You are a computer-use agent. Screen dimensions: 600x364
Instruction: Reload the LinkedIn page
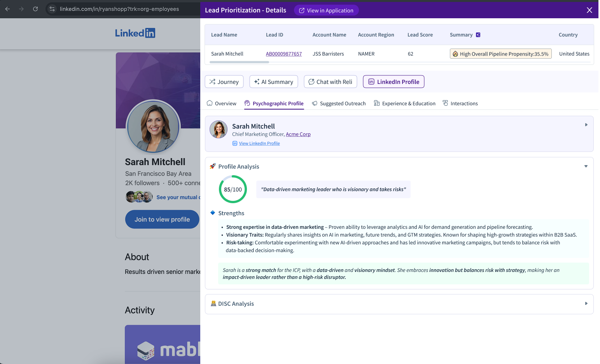(x=35, y=9)
